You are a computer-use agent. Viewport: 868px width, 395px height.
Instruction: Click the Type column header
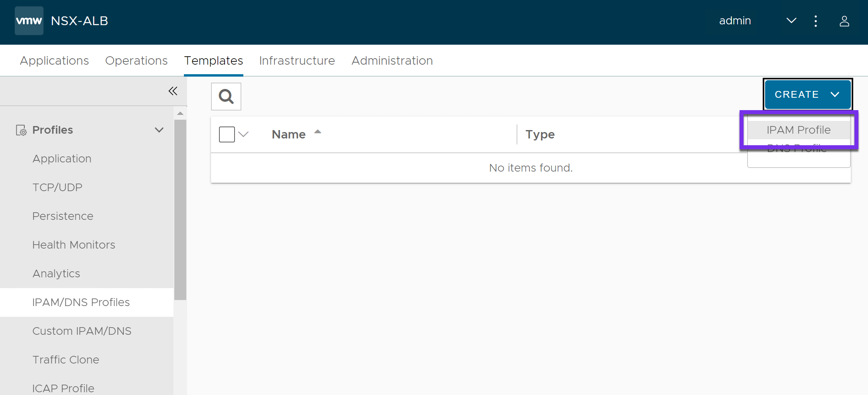click(x=540, y=134)
